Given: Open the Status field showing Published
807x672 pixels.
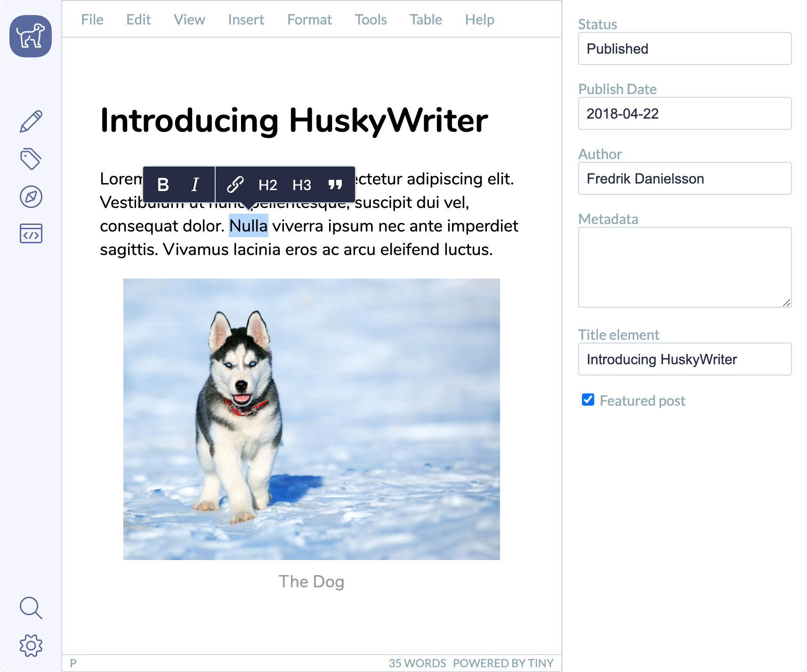Looking at the screenshot, I should (685, 48).
